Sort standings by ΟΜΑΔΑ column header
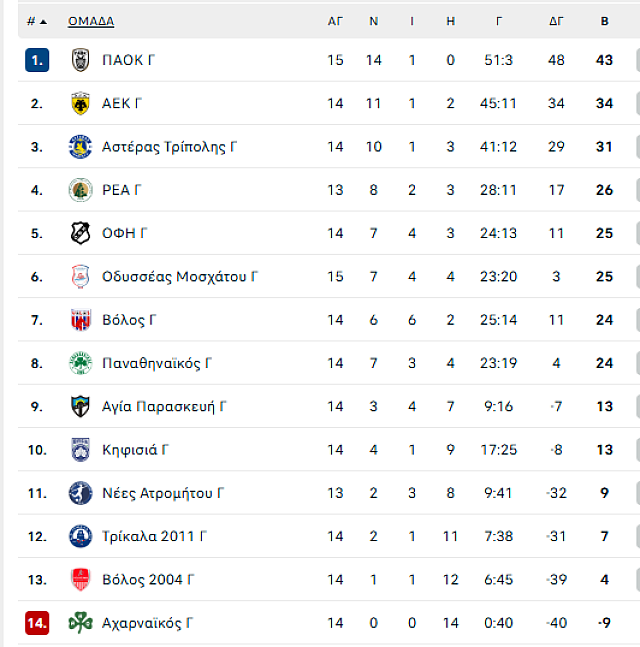 (x=91, y=21)
